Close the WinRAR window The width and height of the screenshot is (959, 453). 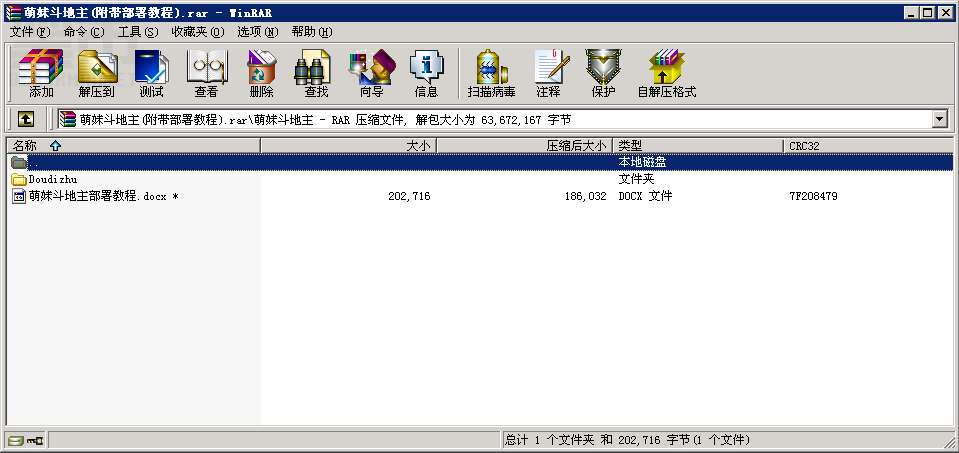[x=945, y=12]
